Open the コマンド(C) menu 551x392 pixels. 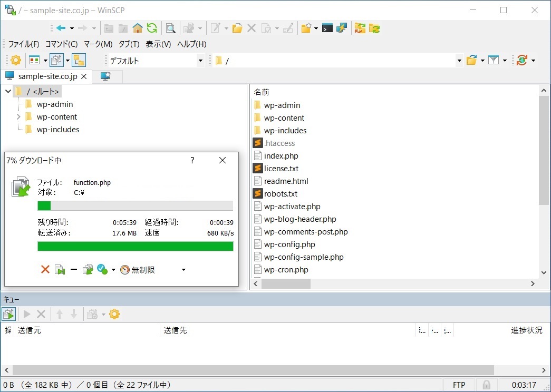coord(62,44)
